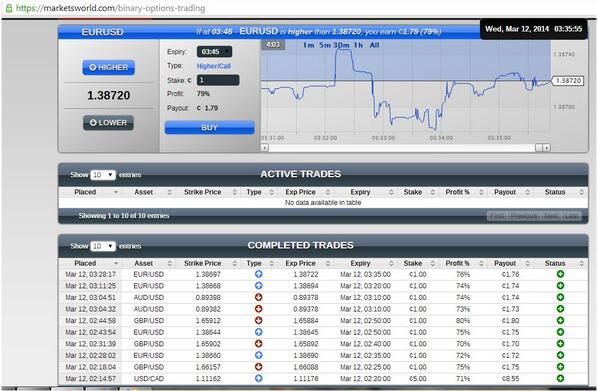Sort Completed Trades by Placed column
The height and width of the screenshot is (391, 598).
(x=91, y=264)
